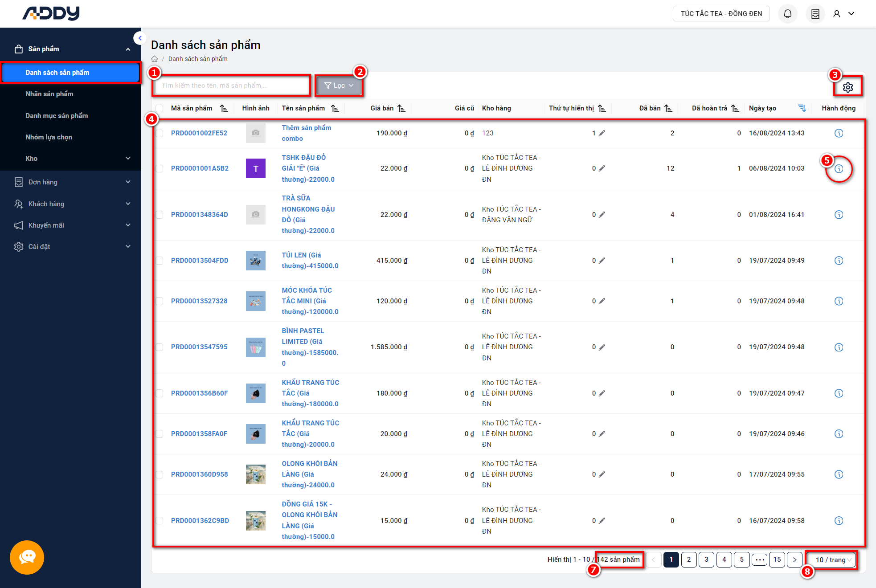The width and height of the screenshot is (876, 588).
Task: Select checkbox for PRD0001362C9BD row
Action: coord(160,520)
